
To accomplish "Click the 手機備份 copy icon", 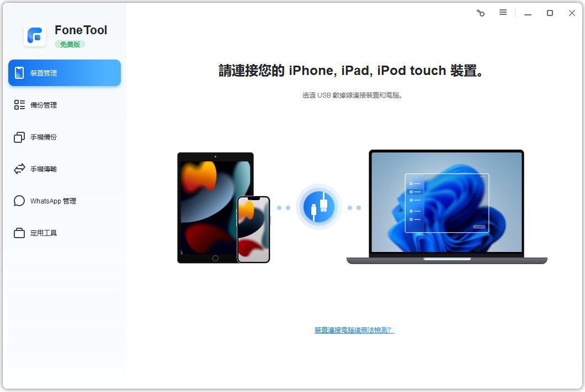I will 19,137.
